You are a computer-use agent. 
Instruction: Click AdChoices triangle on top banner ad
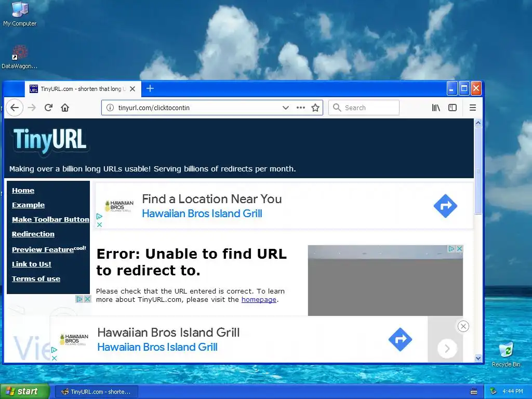[99, 216]
